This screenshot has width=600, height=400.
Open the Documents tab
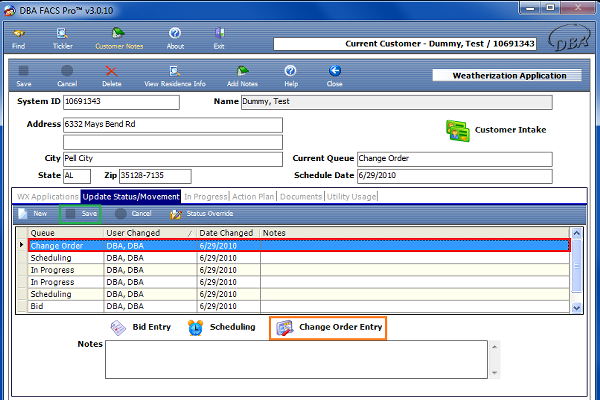[301, 197]
